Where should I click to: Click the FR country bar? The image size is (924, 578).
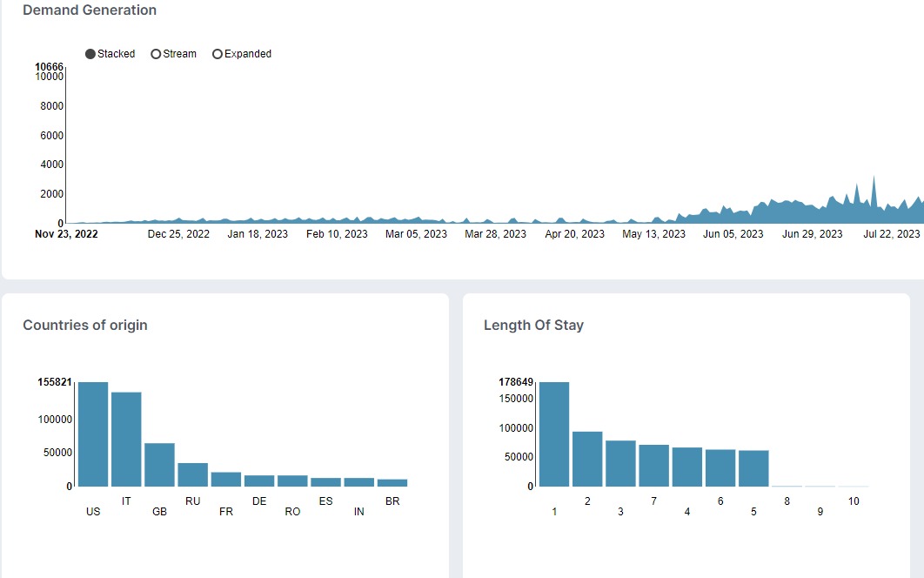[x=226, y=480]
